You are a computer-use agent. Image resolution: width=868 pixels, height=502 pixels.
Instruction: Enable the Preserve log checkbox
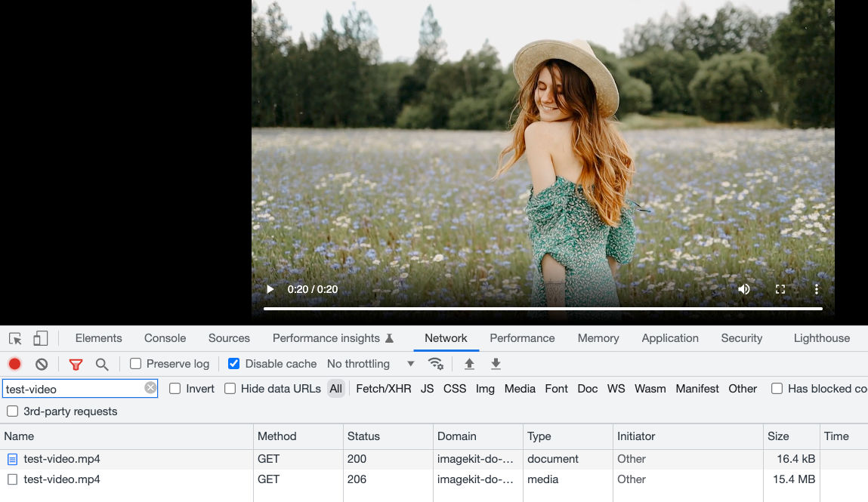click(136, 364)
